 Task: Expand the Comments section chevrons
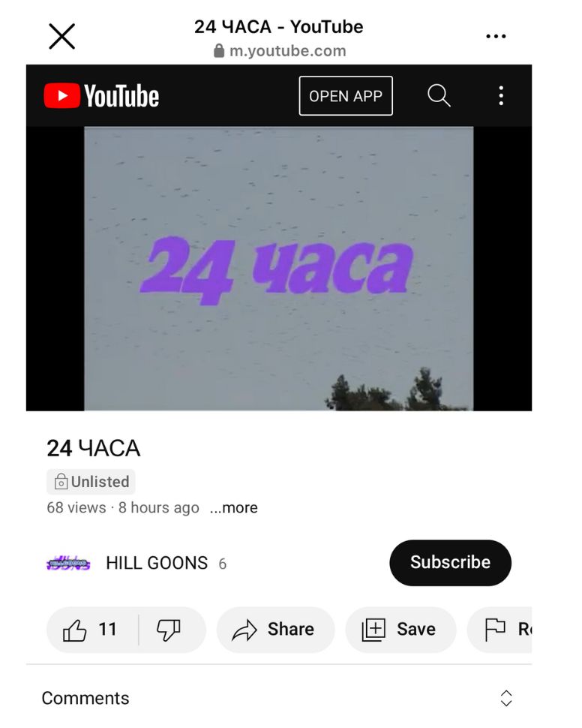[x=506, y=698]
